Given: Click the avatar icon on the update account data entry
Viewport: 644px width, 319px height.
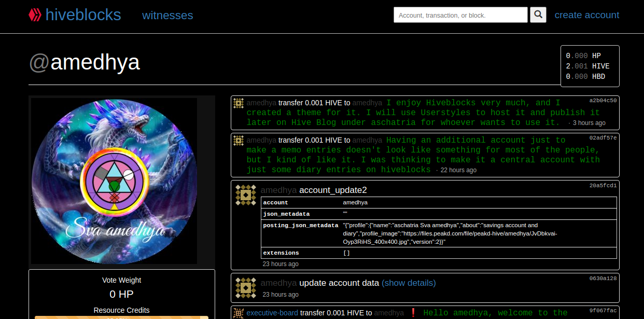Looking at the screenshot, I should [x=246, y=288].
